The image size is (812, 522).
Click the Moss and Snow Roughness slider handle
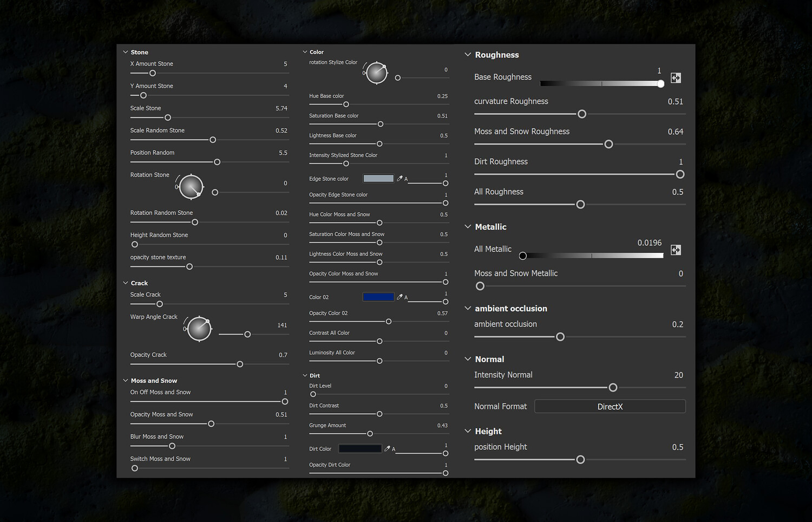(x=608, y=144)
